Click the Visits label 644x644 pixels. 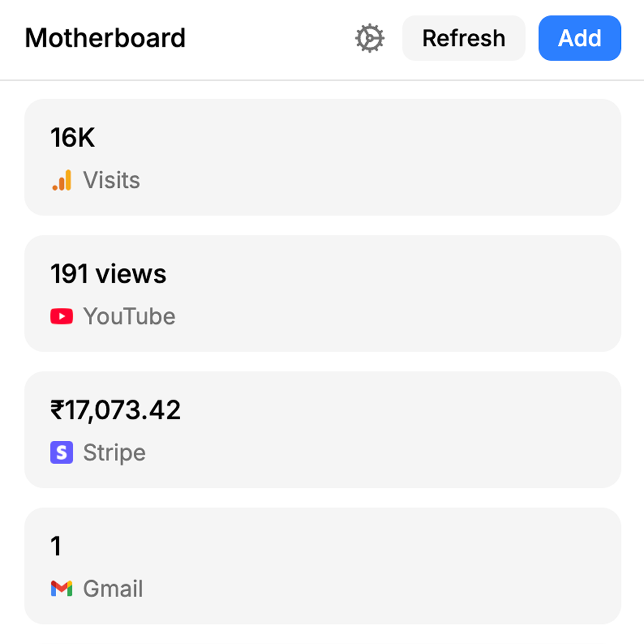point(112,180)
